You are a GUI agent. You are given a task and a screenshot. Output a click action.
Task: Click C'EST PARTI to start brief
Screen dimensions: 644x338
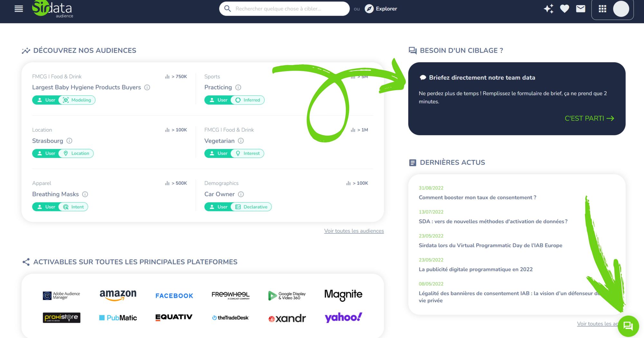(x=589, y=118)
